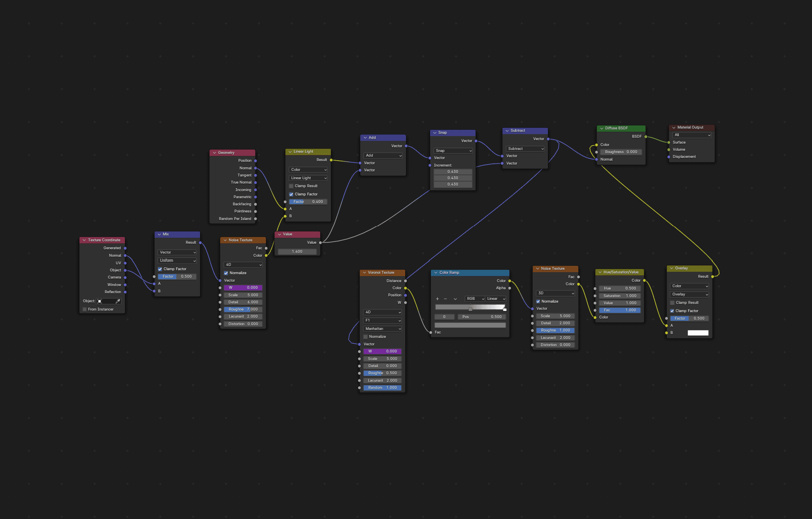Open Color Ramp tools chevron menu
The width and height of the screenshot is (812, 519).
tap(455, 299)
